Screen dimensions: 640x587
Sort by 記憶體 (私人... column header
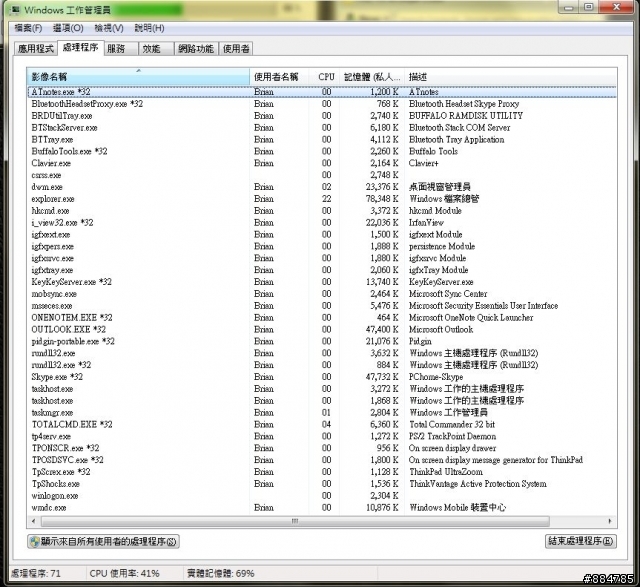(x=372, y=76)
